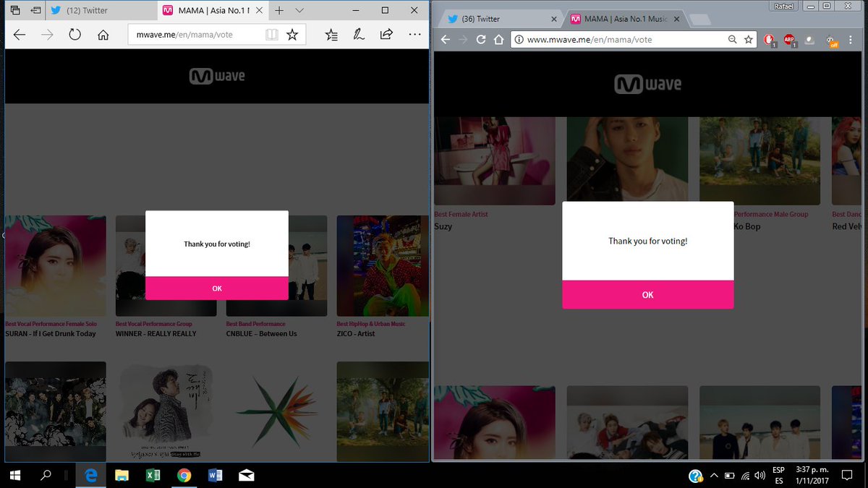Close the MAMA tab in Edge
The height and width of the screenshot is (488, 868).
[260, 11]
